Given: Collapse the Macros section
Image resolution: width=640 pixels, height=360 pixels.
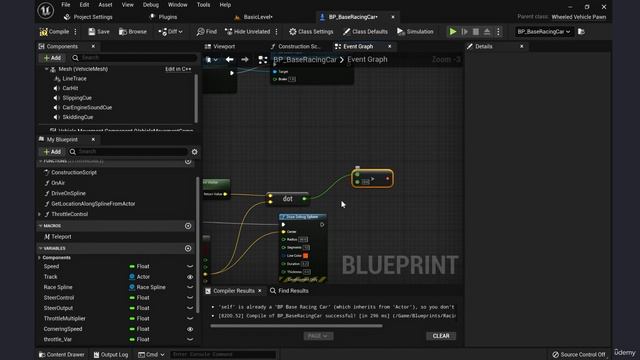Looking at the screenshot, I should coord(40,226).
